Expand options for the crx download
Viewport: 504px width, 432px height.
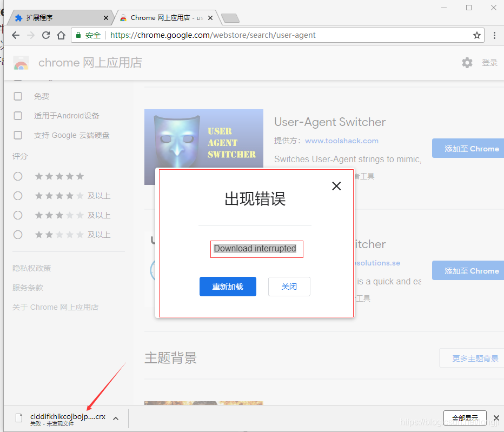pyautogui.click(x=116, y=418)
